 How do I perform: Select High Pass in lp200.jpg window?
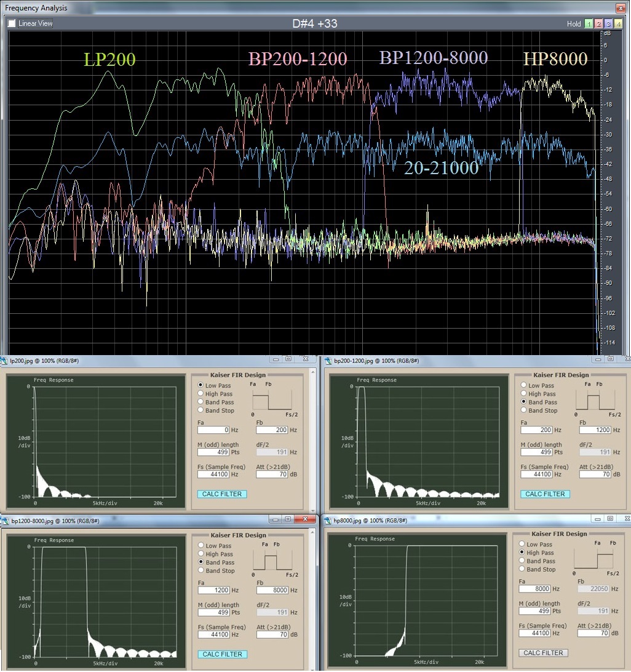coord(200,394)
